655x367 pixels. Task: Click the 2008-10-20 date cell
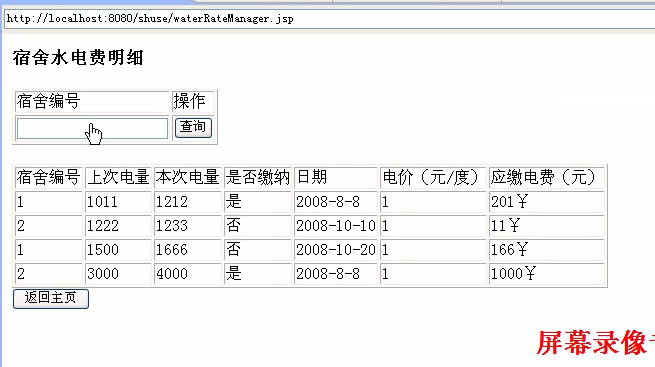coord(336,250)
